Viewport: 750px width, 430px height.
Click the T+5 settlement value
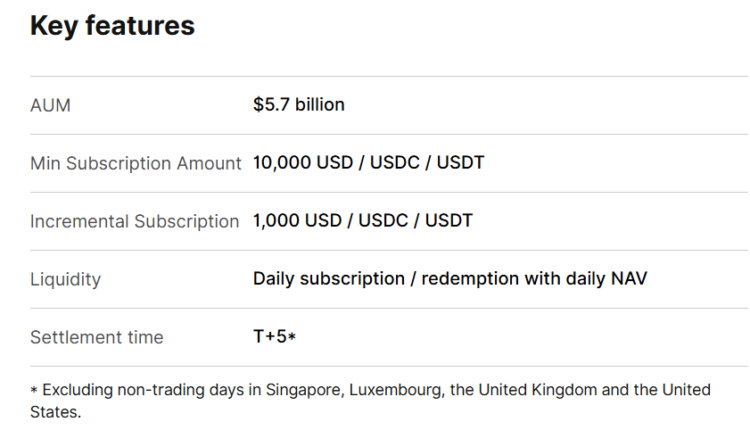269,336
